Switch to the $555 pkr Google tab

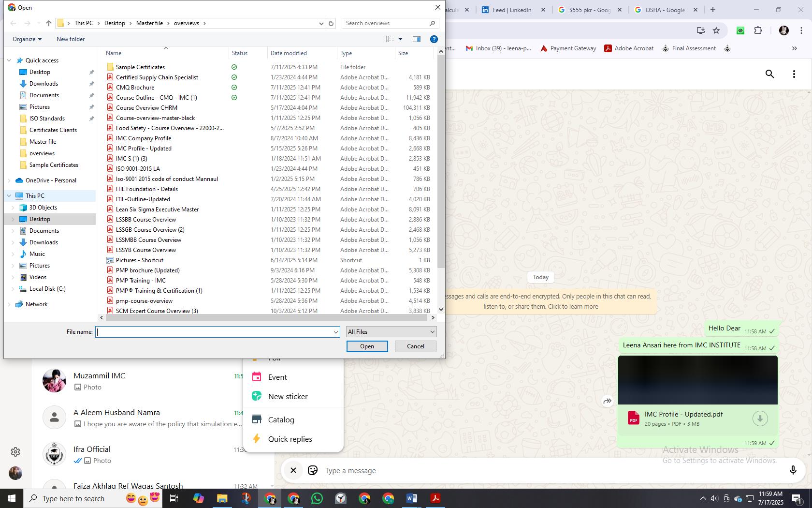pos(590,10)
